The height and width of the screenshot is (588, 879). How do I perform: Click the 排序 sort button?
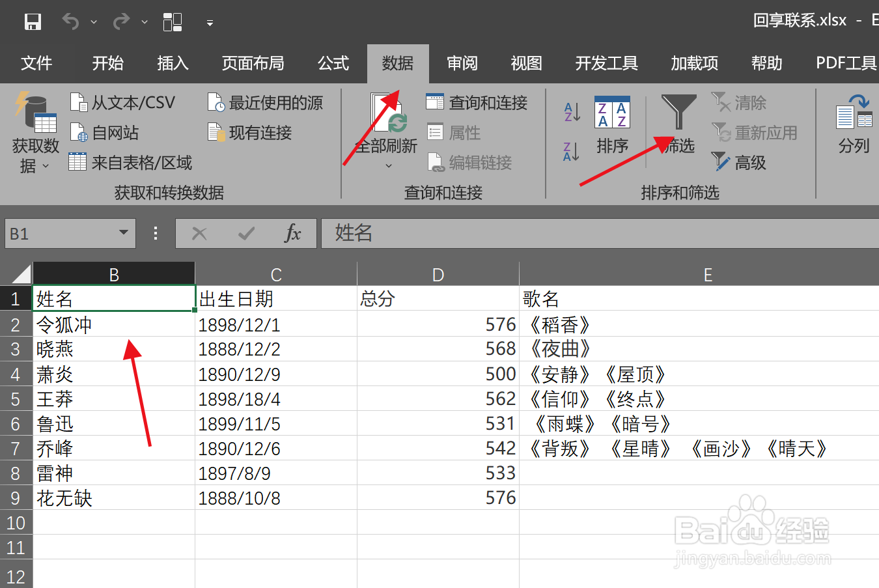click(x=612, y=127)
